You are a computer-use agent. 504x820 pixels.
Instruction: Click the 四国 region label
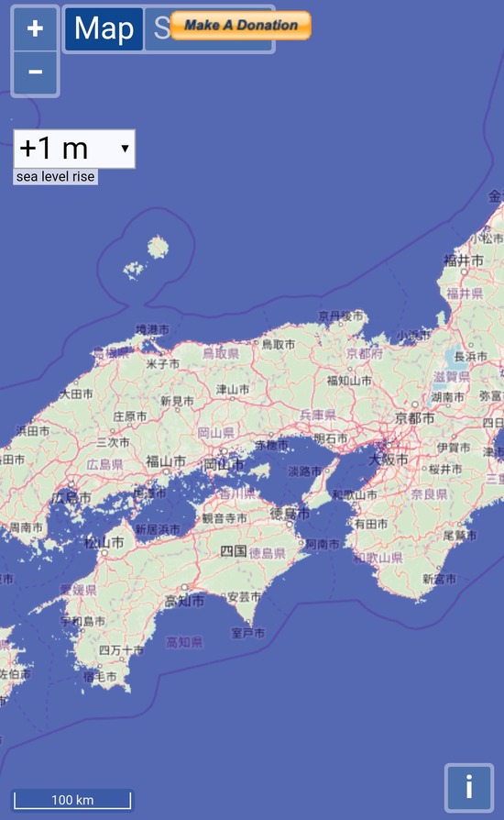coord(233,550)
